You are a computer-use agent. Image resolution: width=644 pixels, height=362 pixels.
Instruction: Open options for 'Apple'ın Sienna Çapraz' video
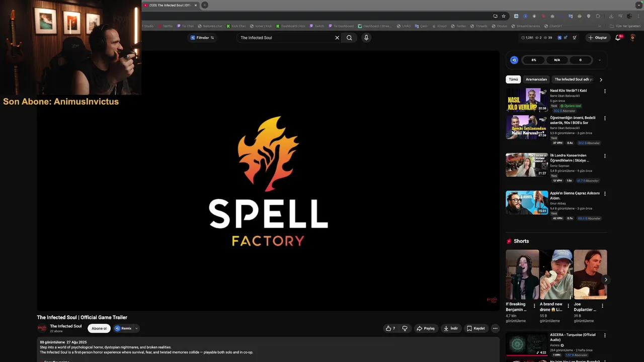pos(605,194)
